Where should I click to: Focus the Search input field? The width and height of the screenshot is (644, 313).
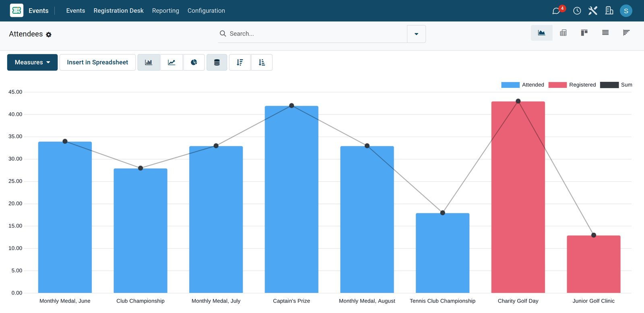pyautogui.click(x=317, y=34)
